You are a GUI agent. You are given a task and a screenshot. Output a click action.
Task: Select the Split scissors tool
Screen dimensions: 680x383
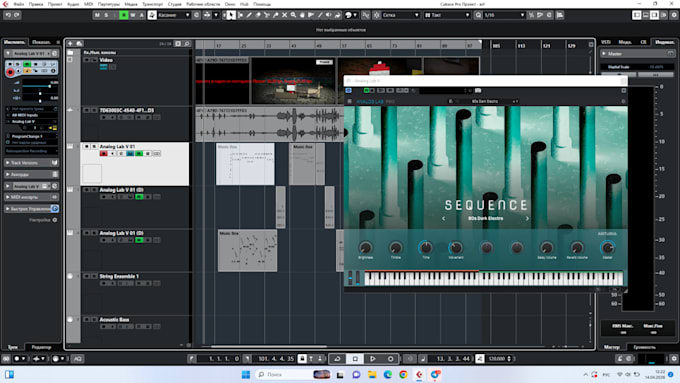point(266,15)
